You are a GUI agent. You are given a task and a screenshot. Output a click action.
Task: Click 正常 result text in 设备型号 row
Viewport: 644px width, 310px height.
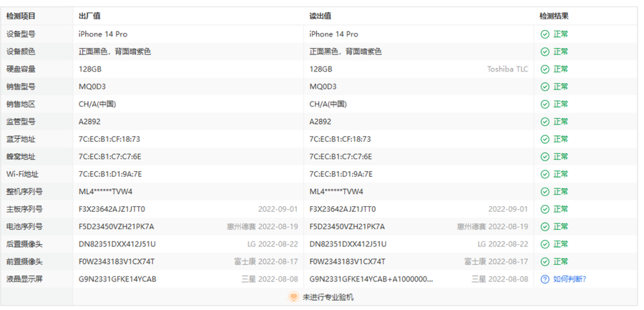tap(560, 34)
